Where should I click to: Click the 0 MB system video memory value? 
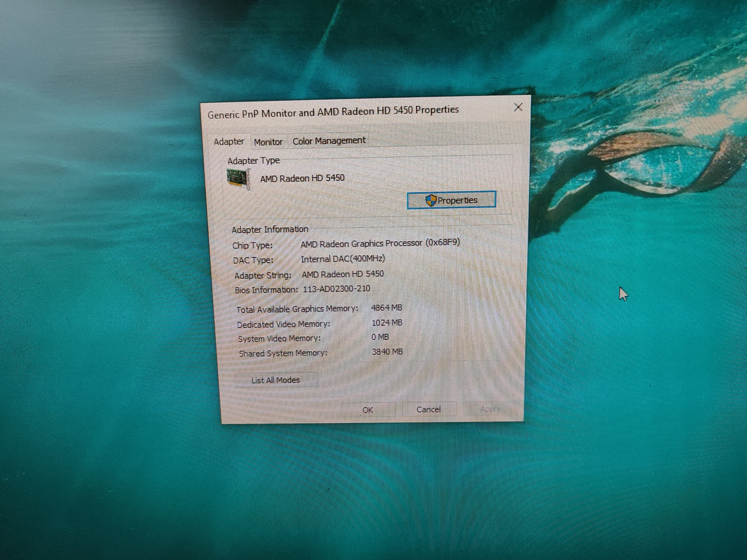pyautogui.click(x=380, y=337)
